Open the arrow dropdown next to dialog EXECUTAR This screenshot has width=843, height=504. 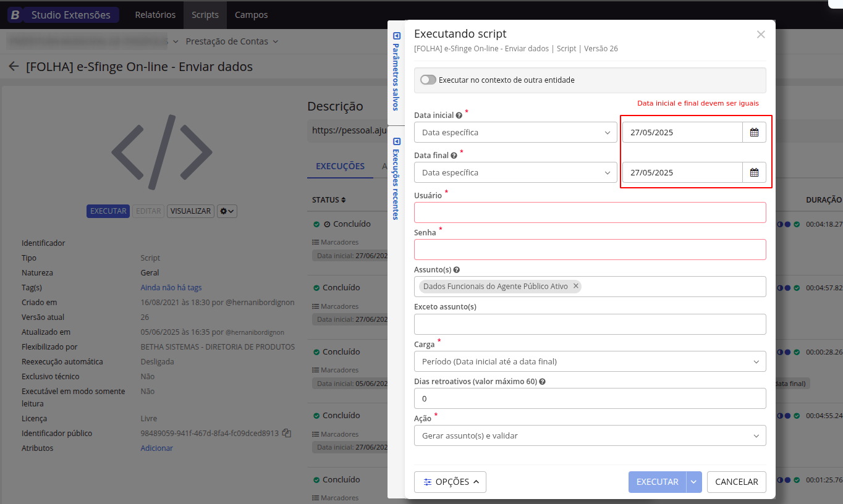coord(694,482)
